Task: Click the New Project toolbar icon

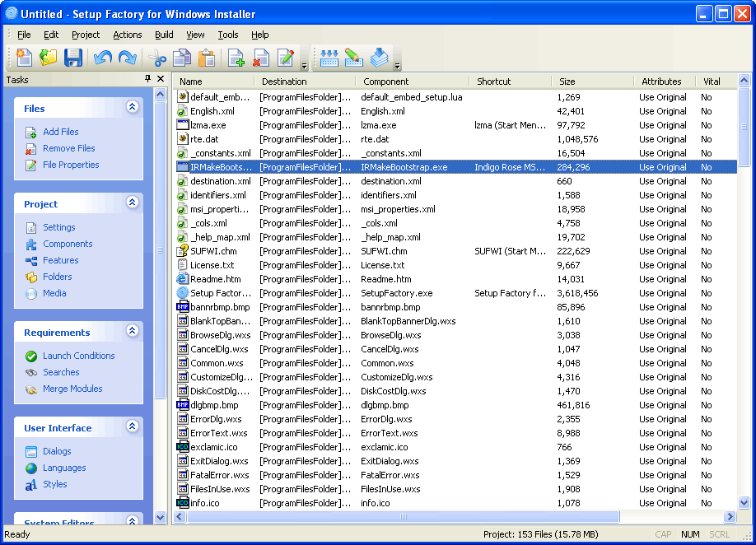Action: (24, 58)
